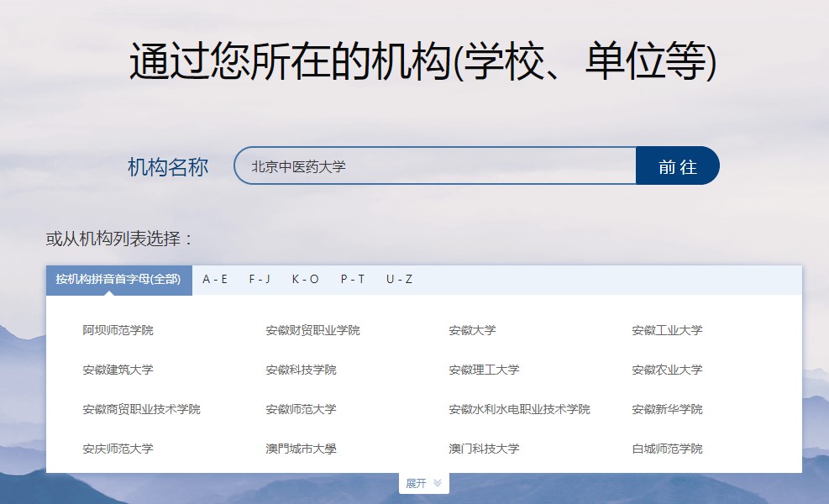Pick 安徽理工大学 in the list
Image resolution: width=829 pixels, height=504 pixels.
484,370
